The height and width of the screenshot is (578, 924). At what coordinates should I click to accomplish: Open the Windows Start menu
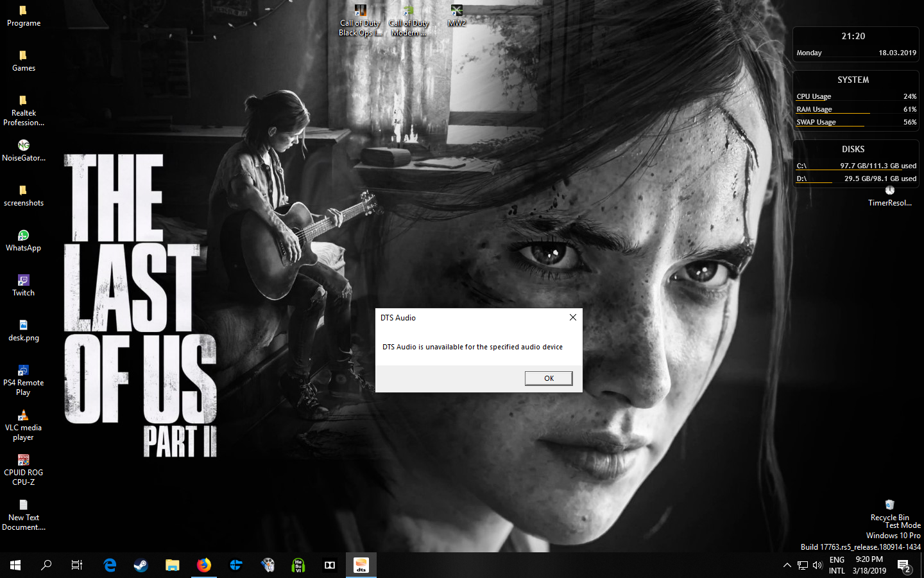(15, 565)
